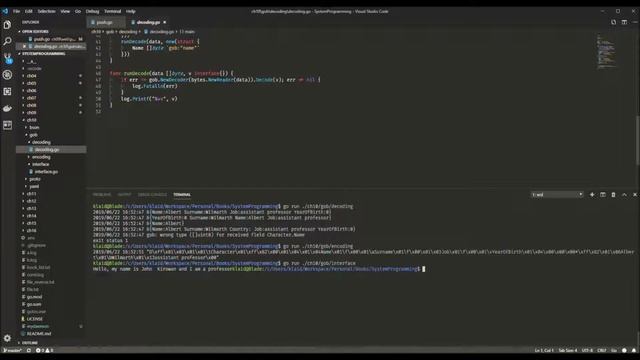Open notifications bell in status bar

(x=634, y=350)
